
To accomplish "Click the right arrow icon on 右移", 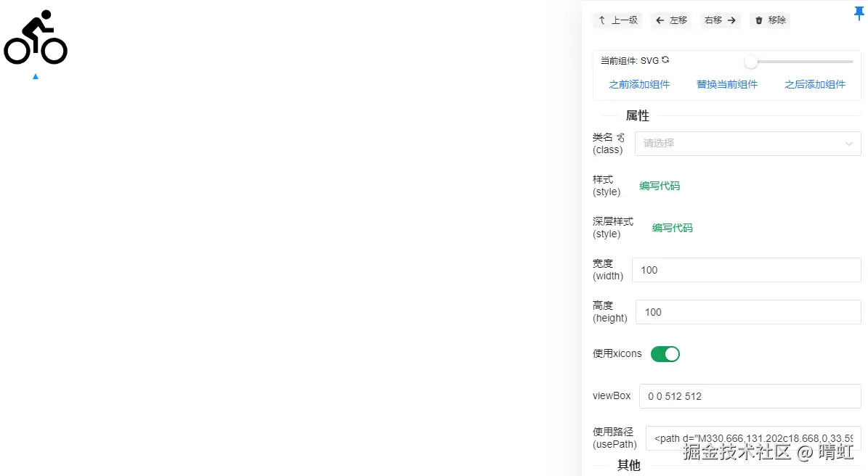I will (731, 20).
